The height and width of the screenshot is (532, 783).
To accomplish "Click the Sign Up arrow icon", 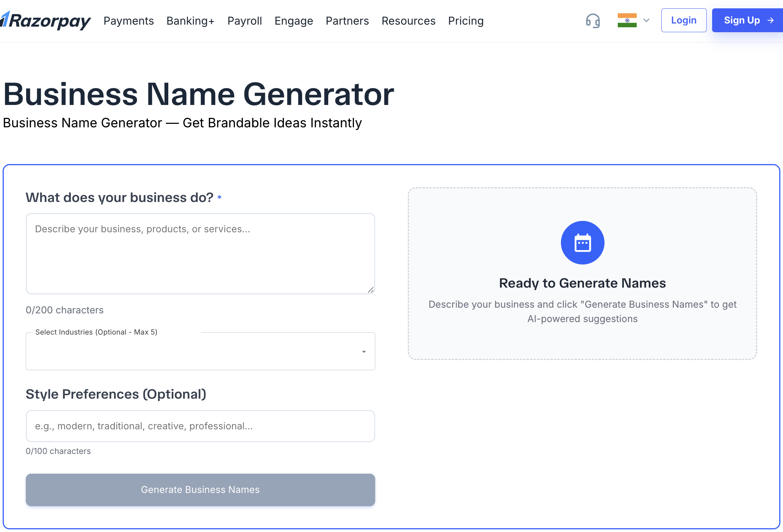I will pos(770,20).
